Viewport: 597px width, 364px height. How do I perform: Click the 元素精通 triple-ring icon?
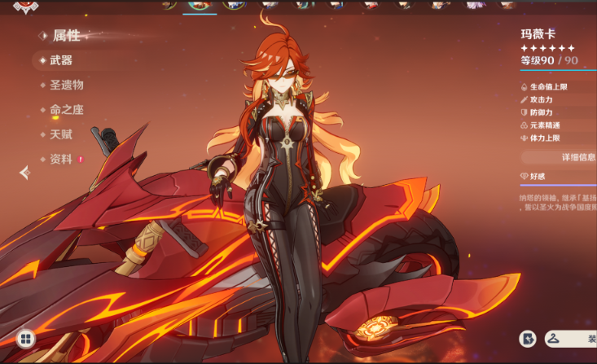click(x=524, y=125)
